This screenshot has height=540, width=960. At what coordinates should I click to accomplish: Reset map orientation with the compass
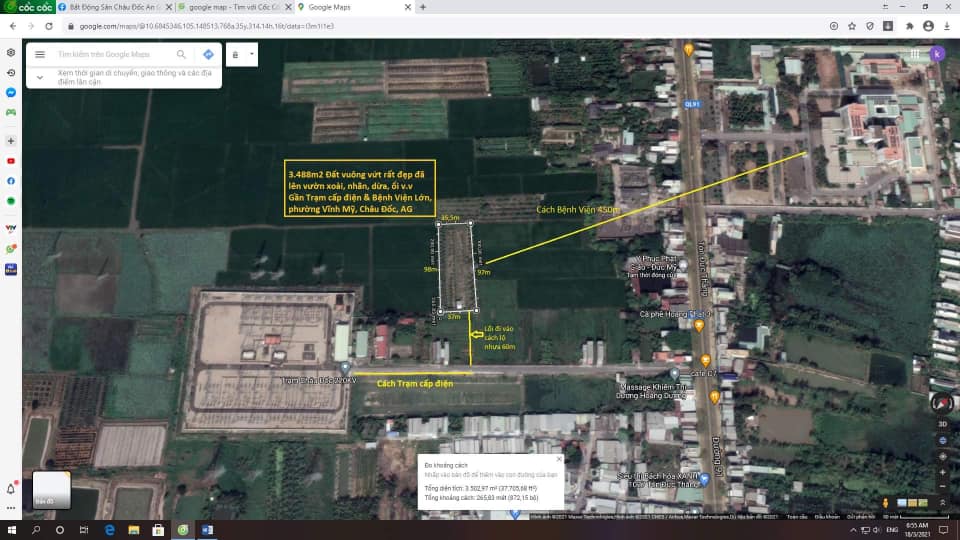[x=942, y=403]
